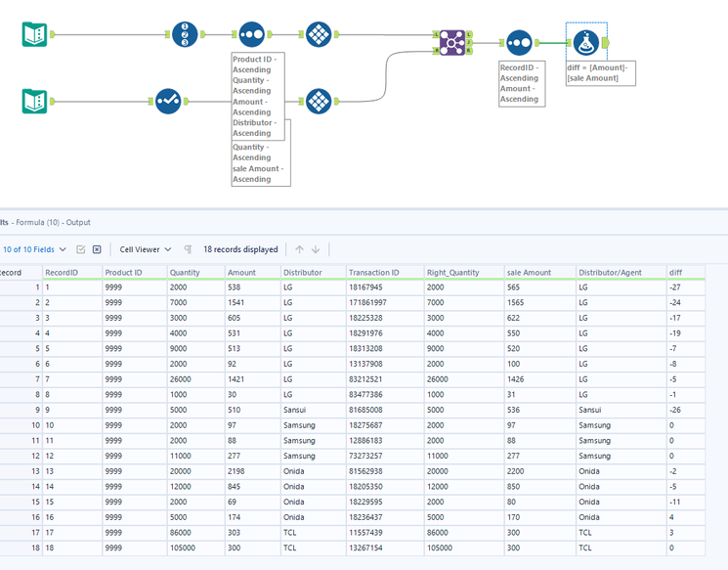Click the diff column header

686,272
